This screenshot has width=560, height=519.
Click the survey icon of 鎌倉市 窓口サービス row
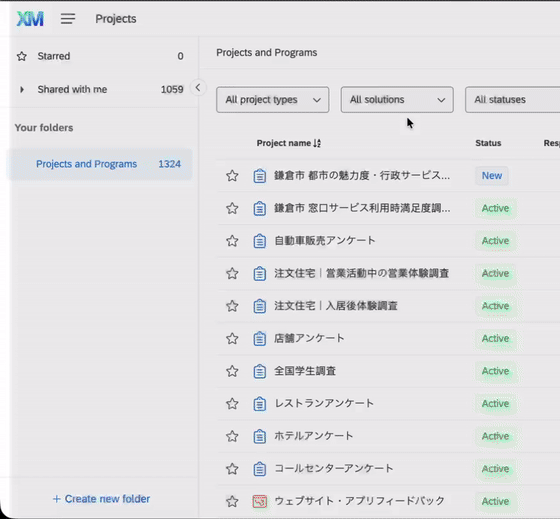260,208
